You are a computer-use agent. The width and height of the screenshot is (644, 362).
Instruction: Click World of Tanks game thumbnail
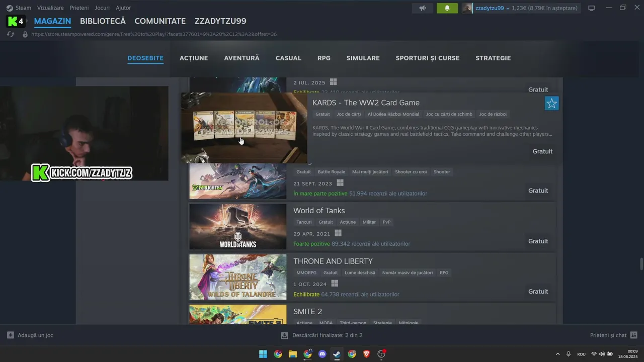[237, 227]
